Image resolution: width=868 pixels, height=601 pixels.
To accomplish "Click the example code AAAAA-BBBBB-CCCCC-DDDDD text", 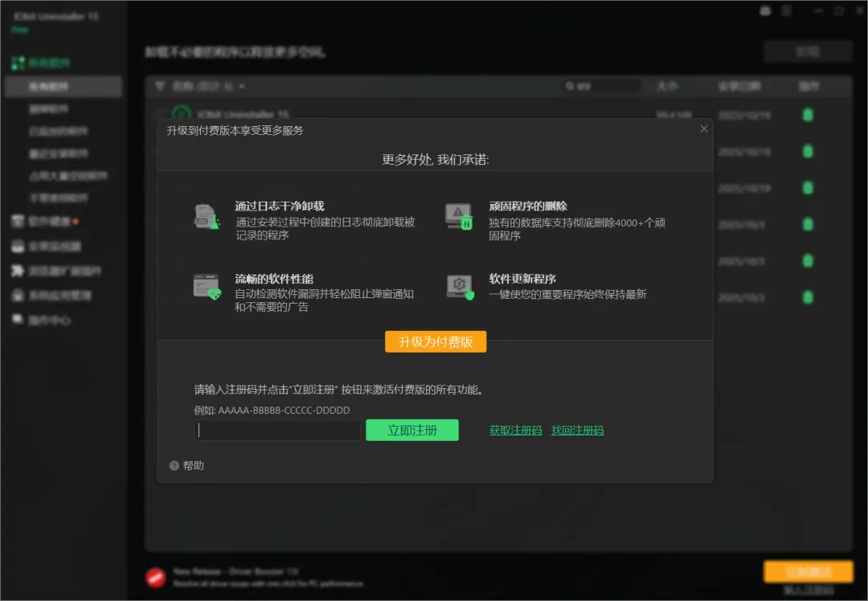I will click(284, 410).
